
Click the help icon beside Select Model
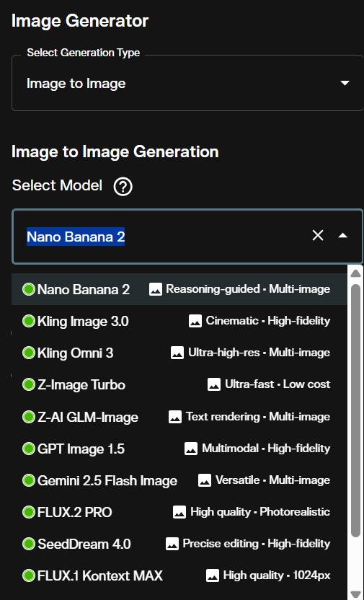tap(123, 187)
